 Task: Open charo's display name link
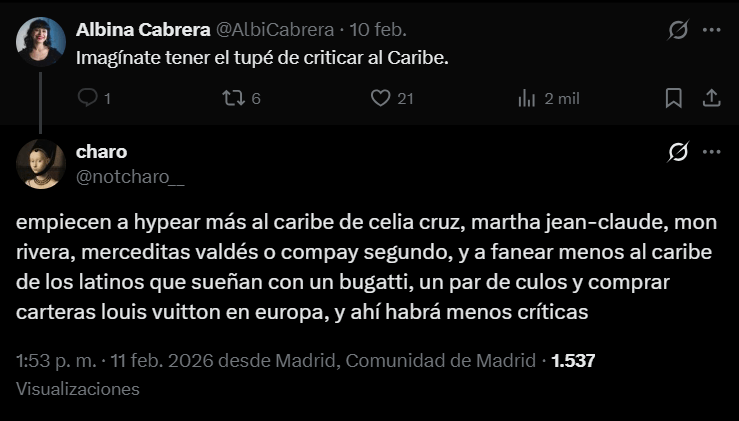(101, 152)
